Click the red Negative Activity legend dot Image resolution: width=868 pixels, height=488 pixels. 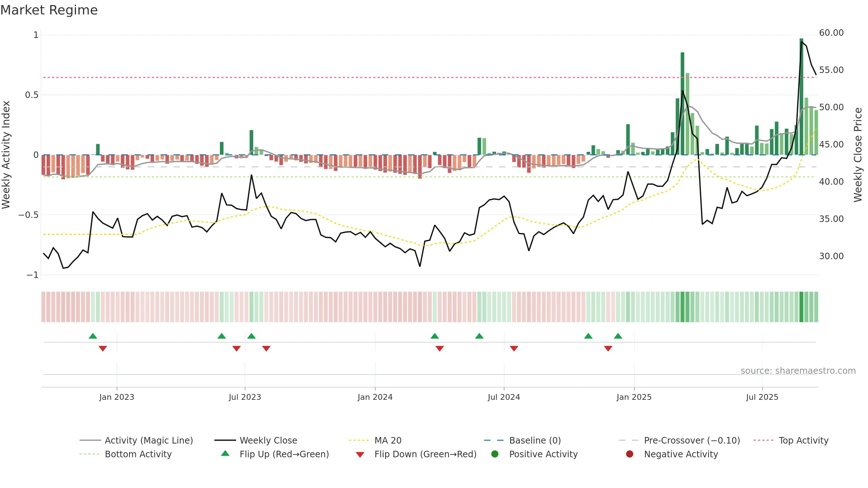pos(630,454)
